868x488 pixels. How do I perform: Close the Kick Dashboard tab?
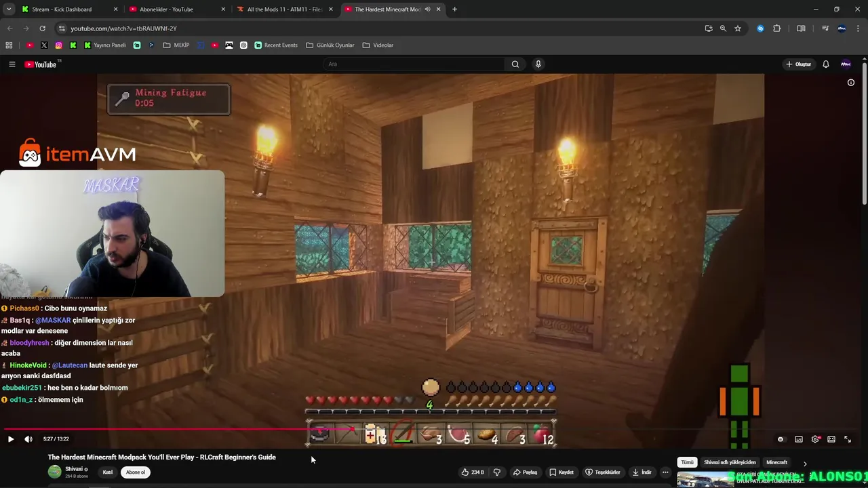[x=116, y=9]
